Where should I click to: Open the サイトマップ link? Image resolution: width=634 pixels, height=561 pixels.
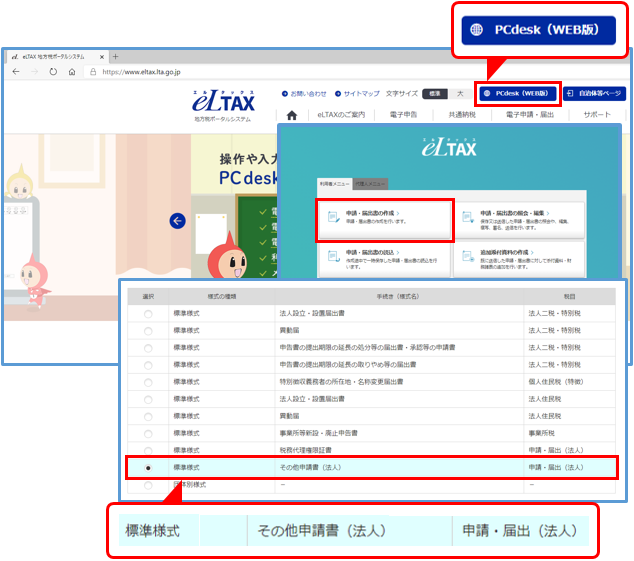[x=357, y=93]
